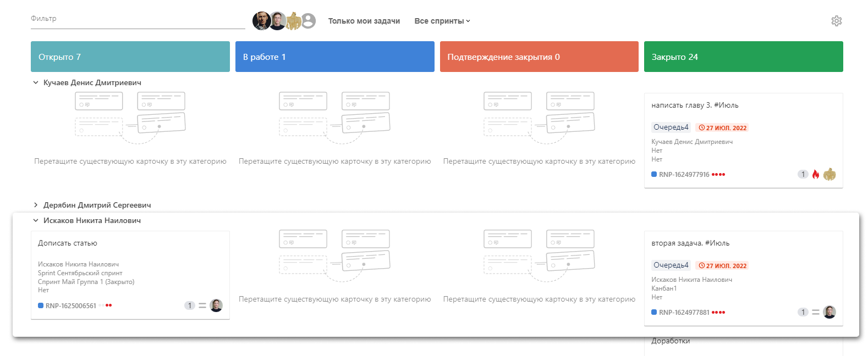Image resolution: width=868 pixels, height=356 pixels.
Task: Filter by muscular doge avatar
Action: (293, 21)
